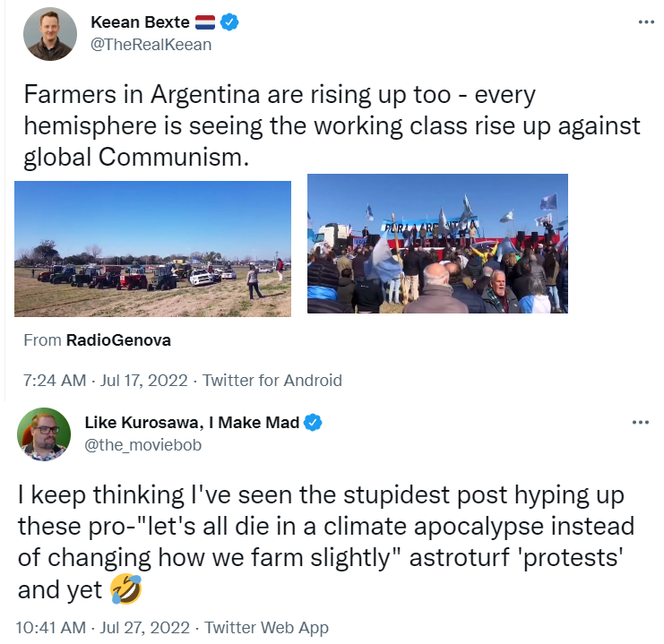
Task: Open the @the_moviebob handle link
Action: tap(143, 443)
